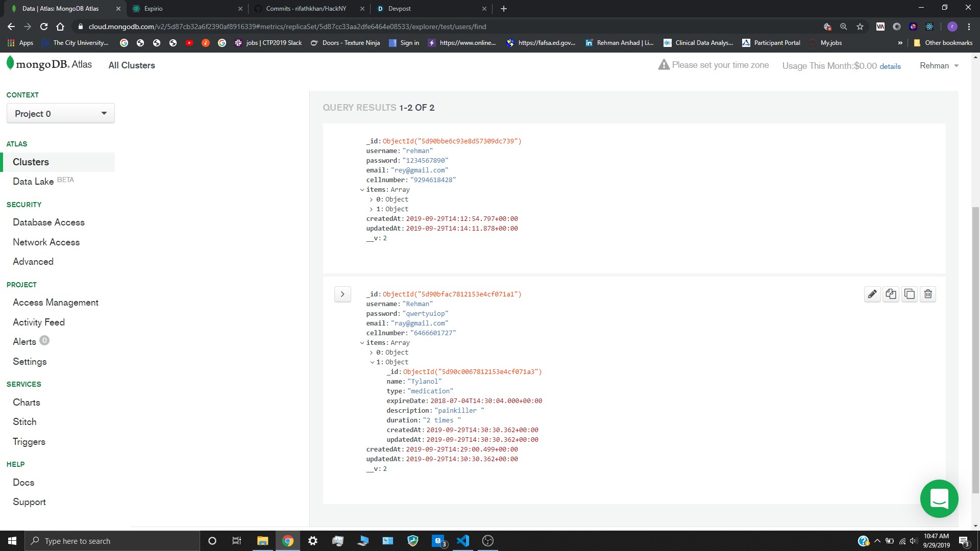Viewport: 980px width, 551px height.
Task: Go to All Clusters
Action: pyautogui.click(x=131, y=65)
